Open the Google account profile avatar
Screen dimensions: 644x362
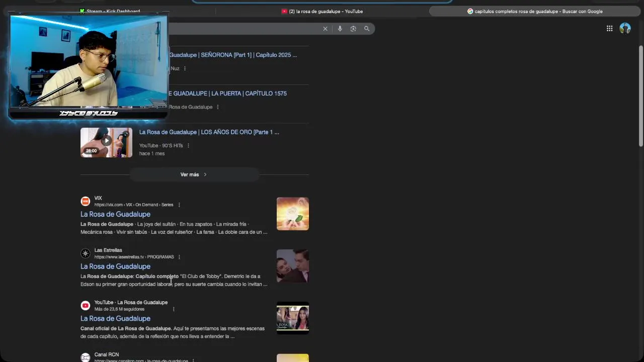[x=625, y=29]
